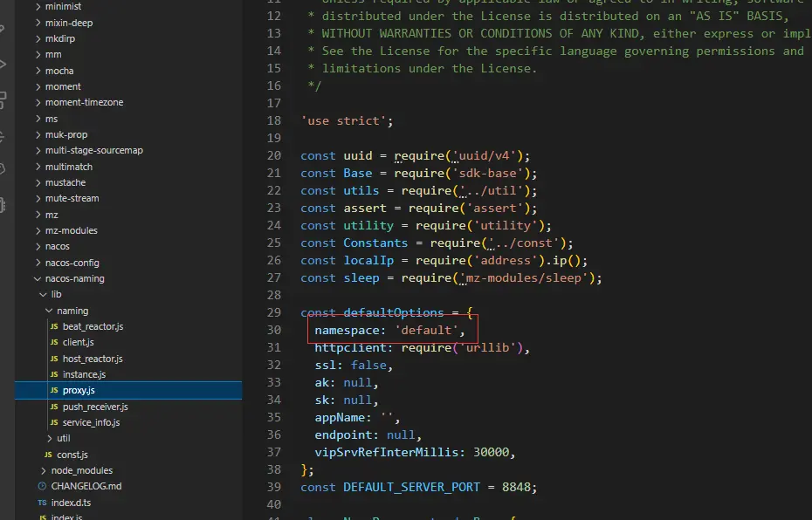Image resolution: width=812 pixels, height=520 pixels.
Task: Open CHANGELOG.md file
Action: pyautogui.click(x=86, y=486)
